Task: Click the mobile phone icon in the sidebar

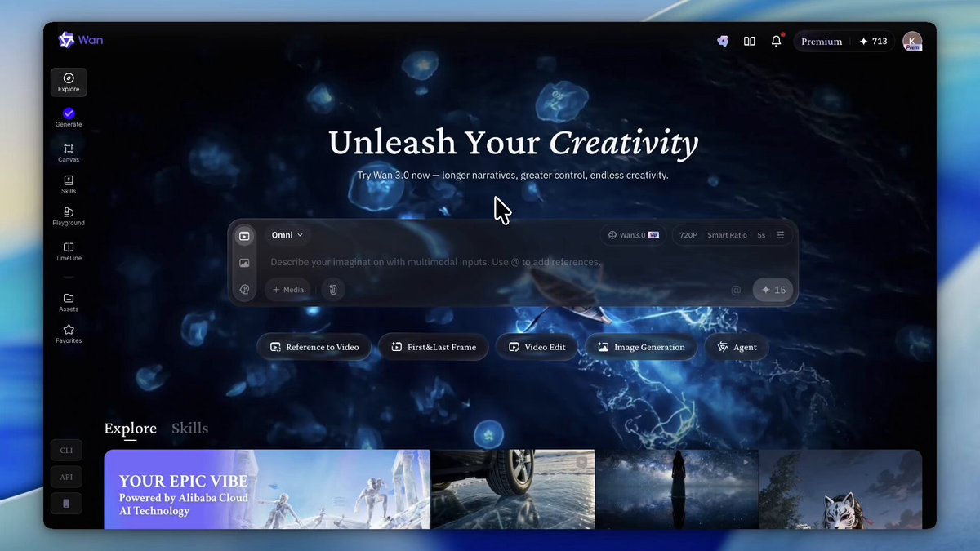Action: pos(66,504)
